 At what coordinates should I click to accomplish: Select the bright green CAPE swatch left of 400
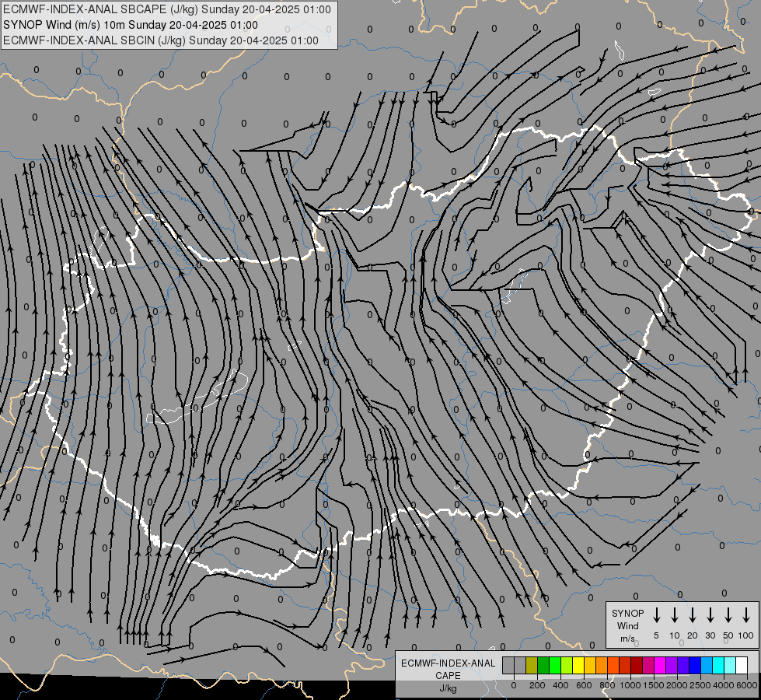[555, 665]
